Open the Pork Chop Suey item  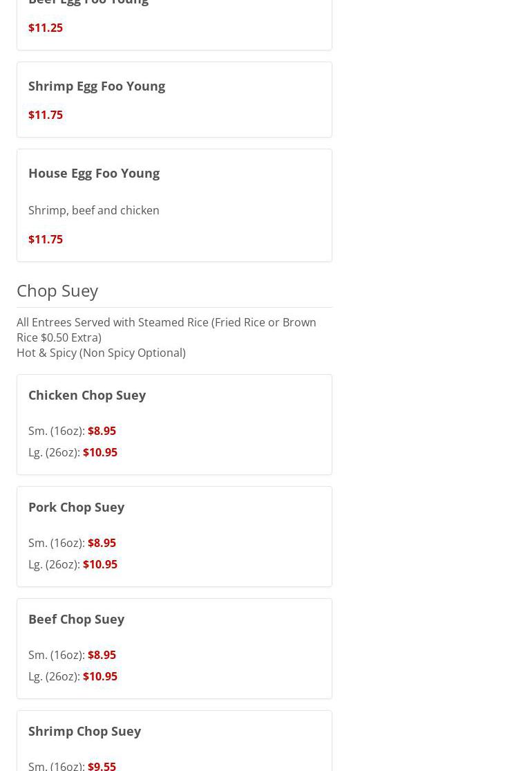point(76,507)
